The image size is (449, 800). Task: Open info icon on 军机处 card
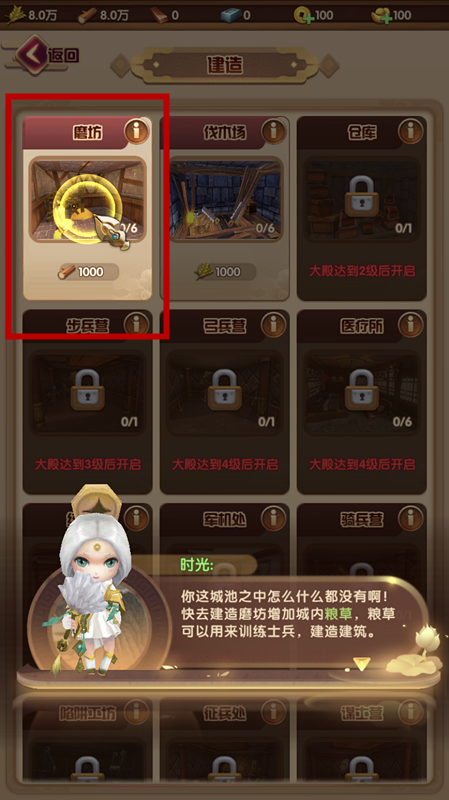coord(273,518)
